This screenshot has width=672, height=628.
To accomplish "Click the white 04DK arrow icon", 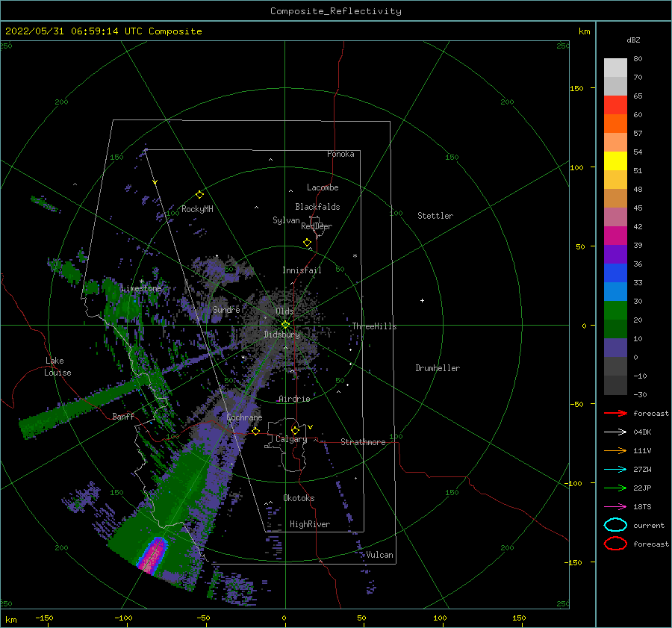I will point(615,432).
